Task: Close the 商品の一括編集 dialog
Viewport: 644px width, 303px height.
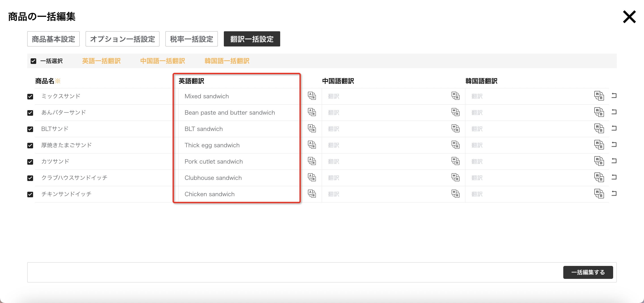Action: 629,17
